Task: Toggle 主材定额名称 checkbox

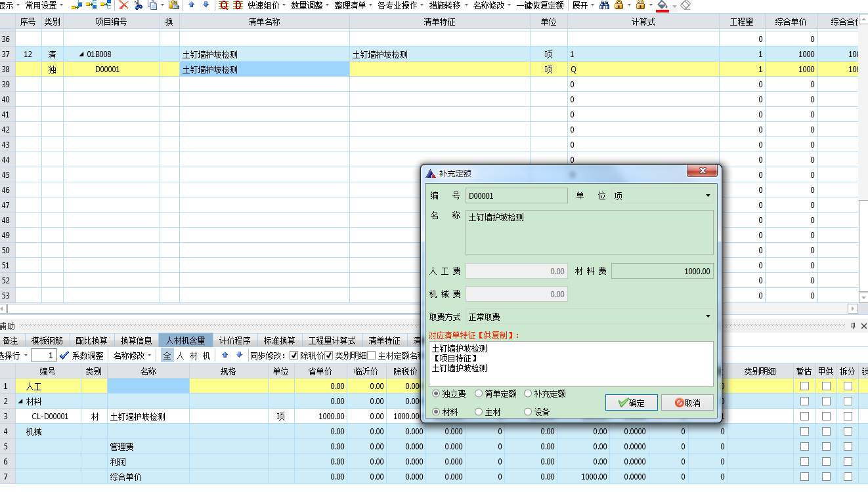Action: pyautogui.click(x=372, y=356)
